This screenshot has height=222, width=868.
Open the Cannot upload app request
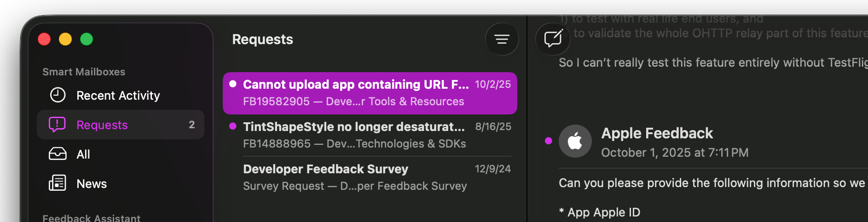pyautogui.click(x=355, y=85)
